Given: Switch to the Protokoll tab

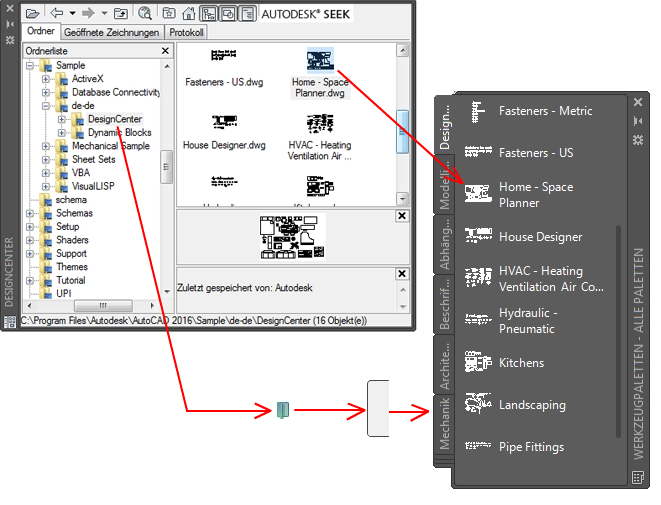Looking at the screenshot, I should click(x=186, y=32).
